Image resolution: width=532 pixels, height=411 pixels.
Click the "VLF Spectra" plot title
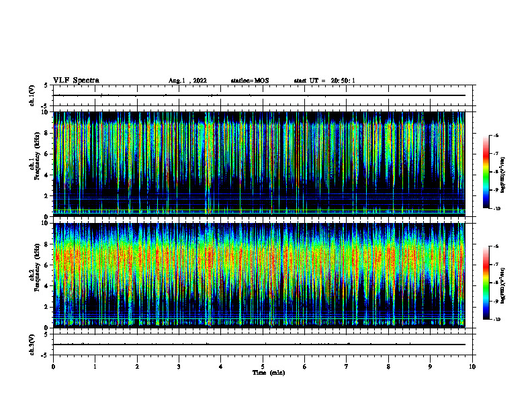(76, 81)
